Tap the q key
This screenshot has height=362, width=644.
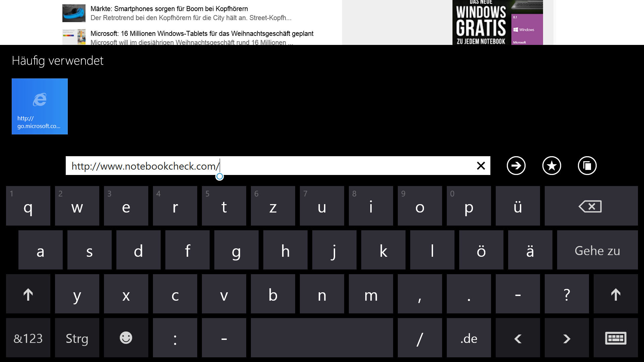(x=28, y=206)
